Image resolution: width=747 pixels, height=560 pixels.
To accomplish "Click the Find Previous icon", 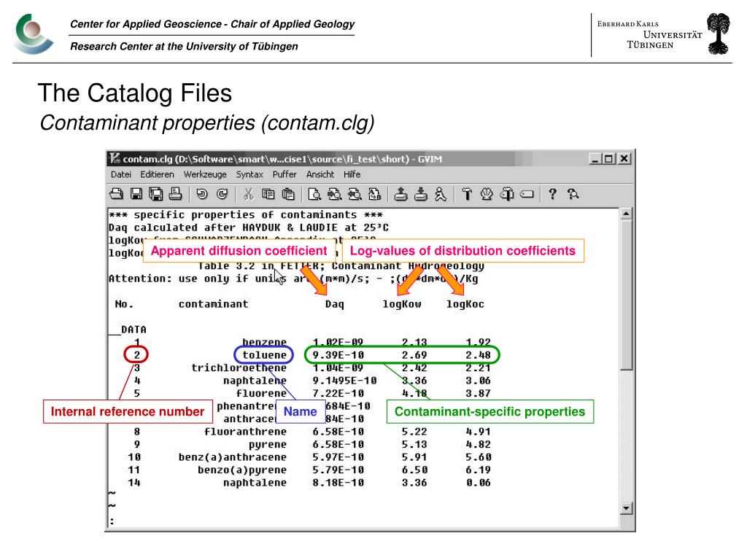I will [x=355, y=194].
